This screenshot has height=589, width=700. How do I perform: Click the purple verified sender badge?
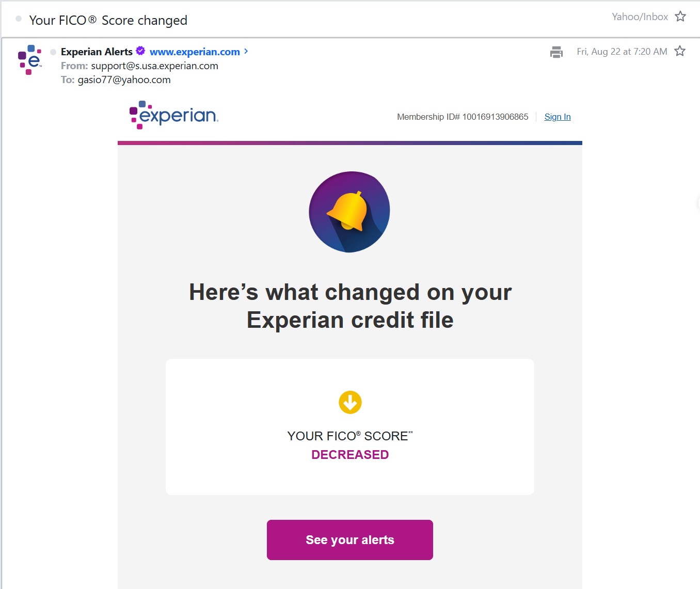tap(140, 51)
